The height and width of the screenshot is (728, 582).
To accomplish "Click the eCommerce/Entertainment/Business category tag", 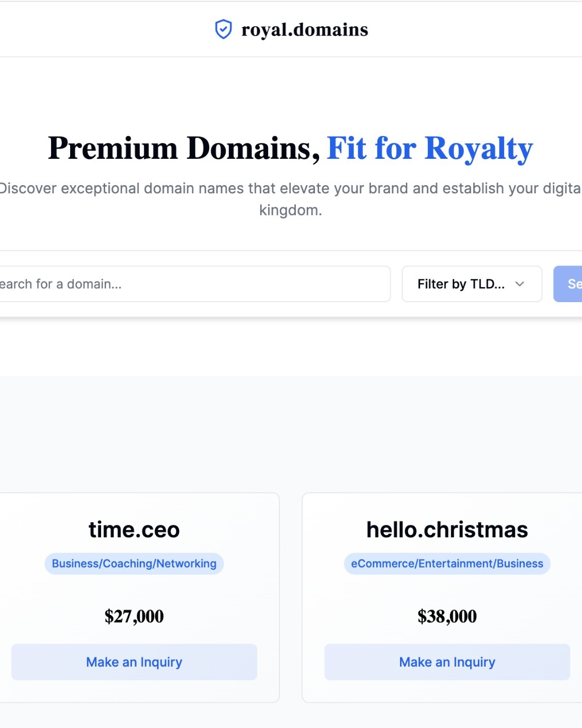I will [447, 564].
